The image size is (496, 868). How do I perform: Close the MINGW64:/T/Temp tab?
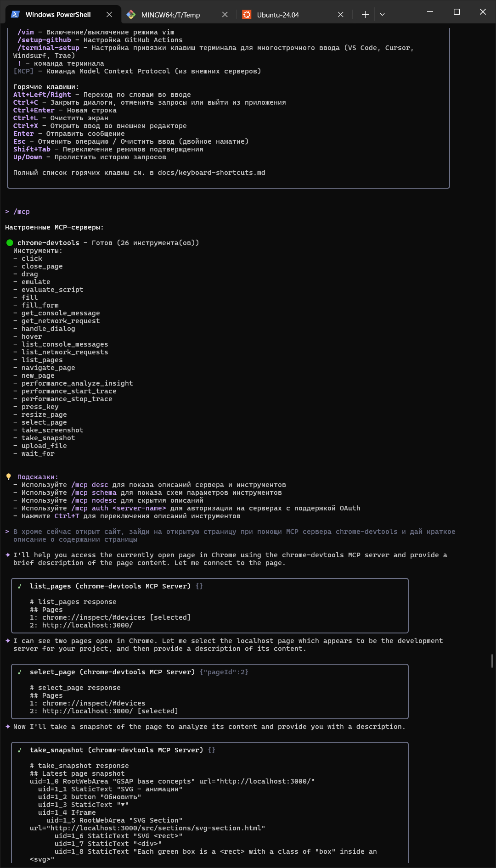(225, 15)
